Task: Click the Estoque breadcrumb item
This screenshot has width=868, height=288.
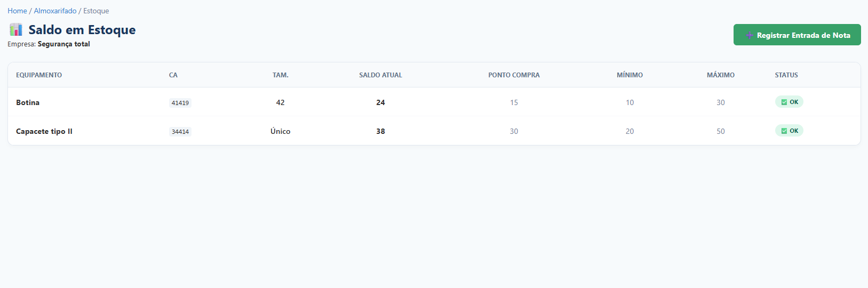Action: [96, 11]
